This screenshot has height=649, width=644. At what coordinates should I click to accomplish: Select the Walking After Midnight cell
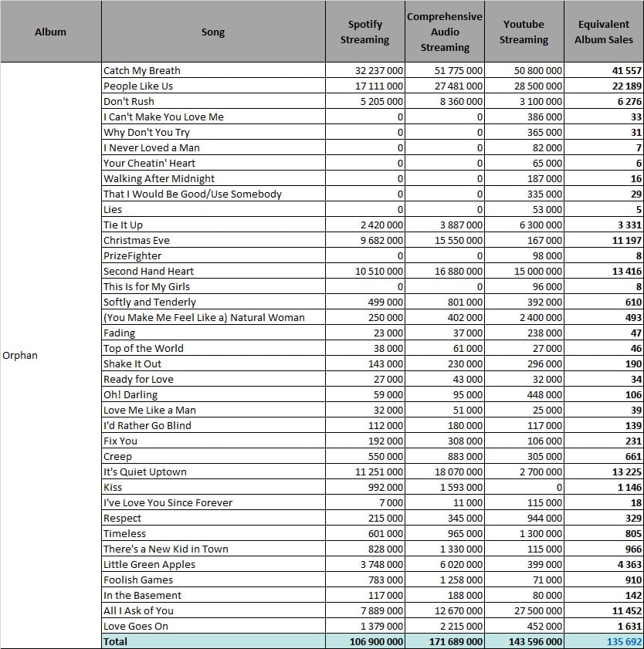(213, 179)
